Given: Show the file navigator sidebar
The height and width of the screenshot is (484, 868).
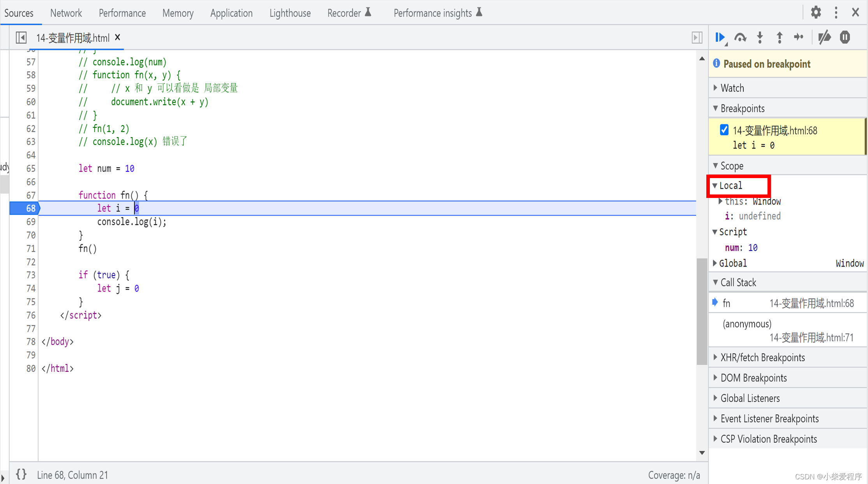Looking at the screenshot, I should 21,38.
